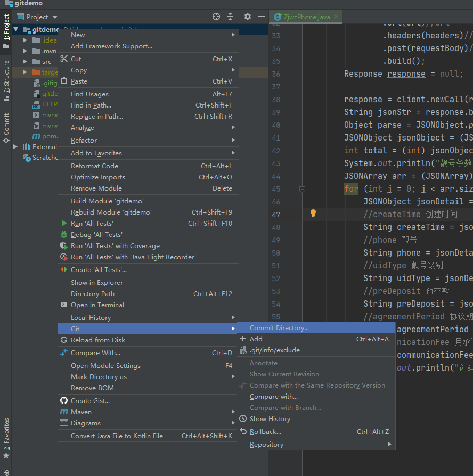Click the Paste clipboard icon
The height and width of the screenshot is (476, 473).
click(x=64, y=81)
